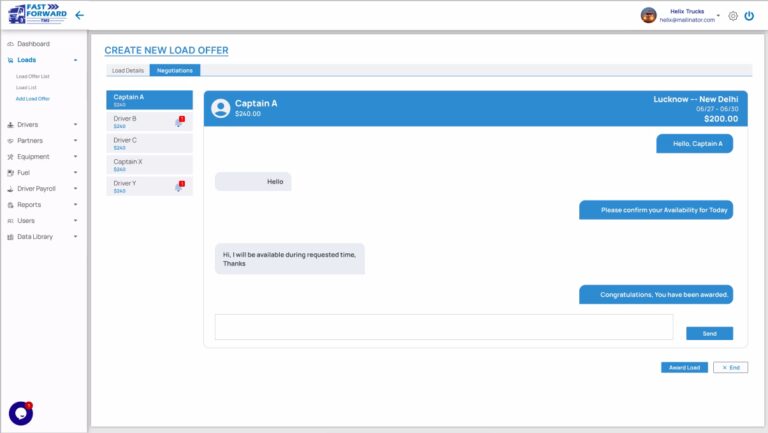This screenshot has width=768, height=433.
Task: Click the 'Hello, Captain A' message
Action: tap(695, 144)
